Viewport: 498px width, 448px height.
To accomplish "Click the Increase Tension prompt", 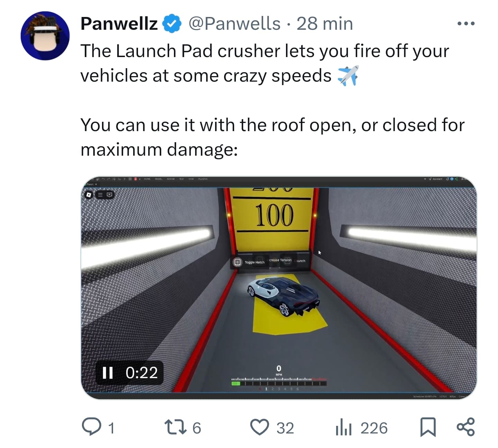I will [x=280, y=260].
